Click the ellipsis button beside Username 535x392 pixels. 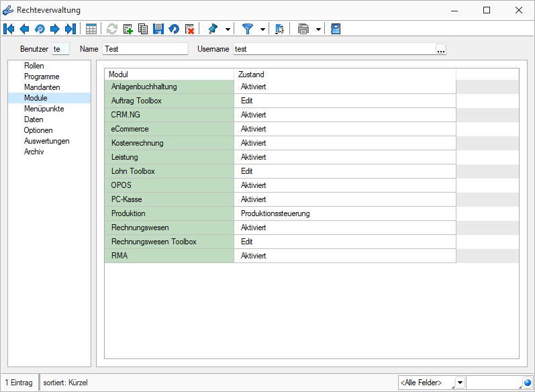pyautogui.click(x=441, y=49)
